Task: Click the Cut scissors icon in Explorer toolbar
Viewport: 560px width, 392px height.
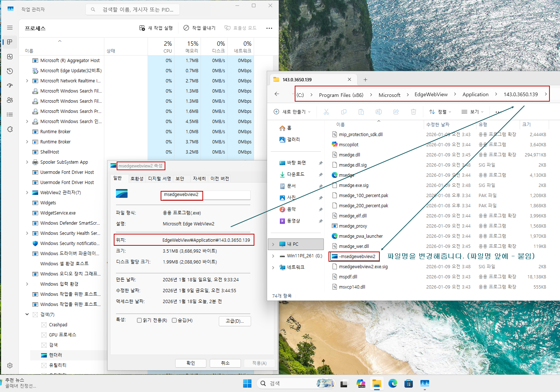Action: tap(326, 112)
